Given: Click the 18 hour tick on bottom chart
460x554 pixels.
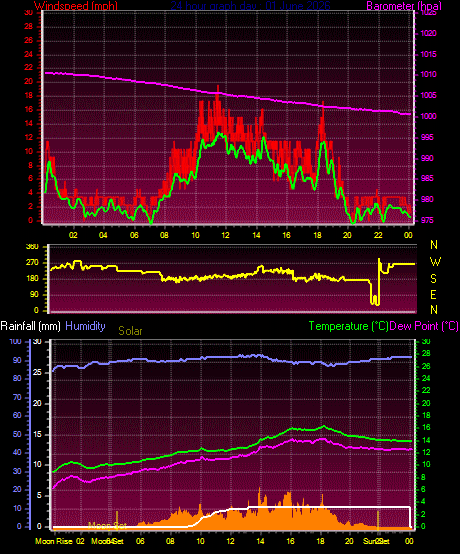Looking at the screenshot, I should [321, 541].
